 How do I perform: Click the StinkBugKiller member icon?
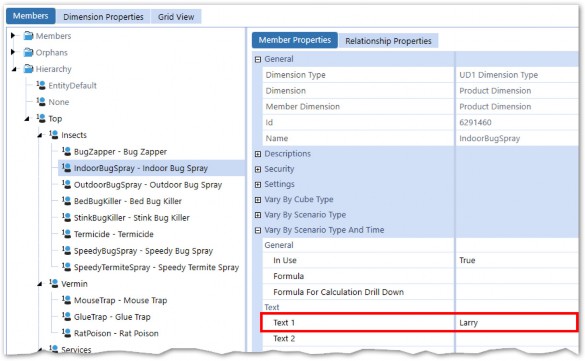point(66,217)
